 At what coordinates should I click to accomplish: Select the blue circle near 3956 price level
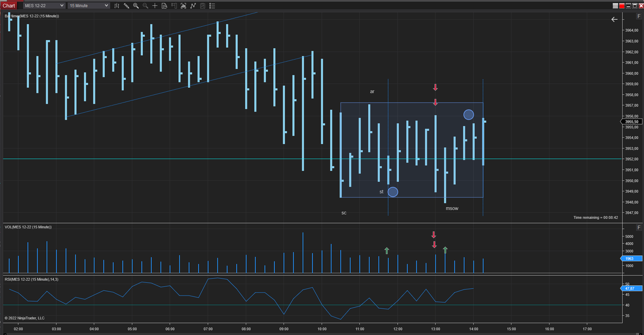tap(469, 114)
